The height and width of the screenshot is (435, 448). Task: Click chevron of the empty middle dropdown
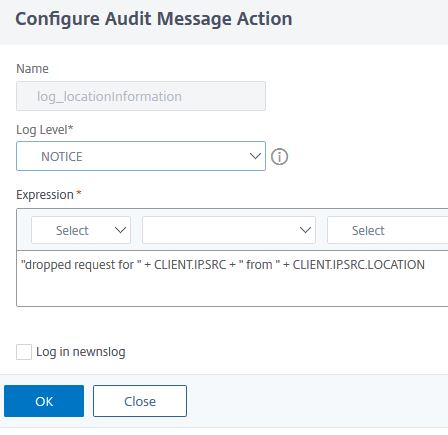pyautogui.click(x=305, y=230)
